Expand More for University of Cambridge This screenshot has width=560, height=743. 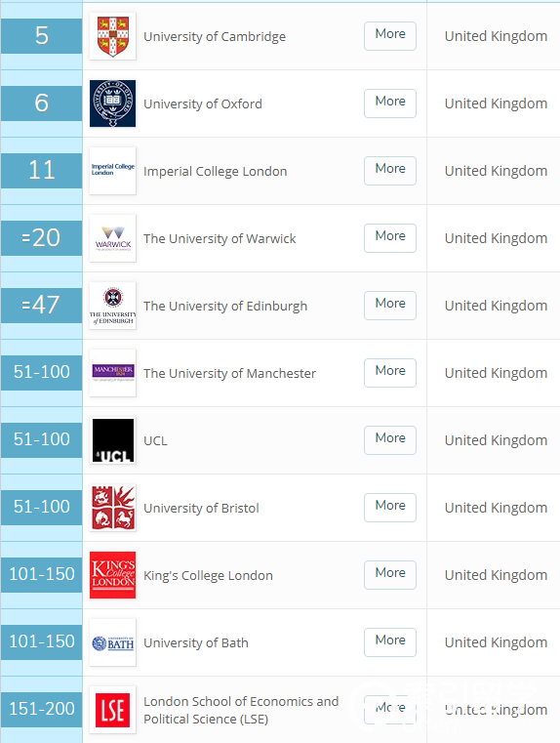390,36
